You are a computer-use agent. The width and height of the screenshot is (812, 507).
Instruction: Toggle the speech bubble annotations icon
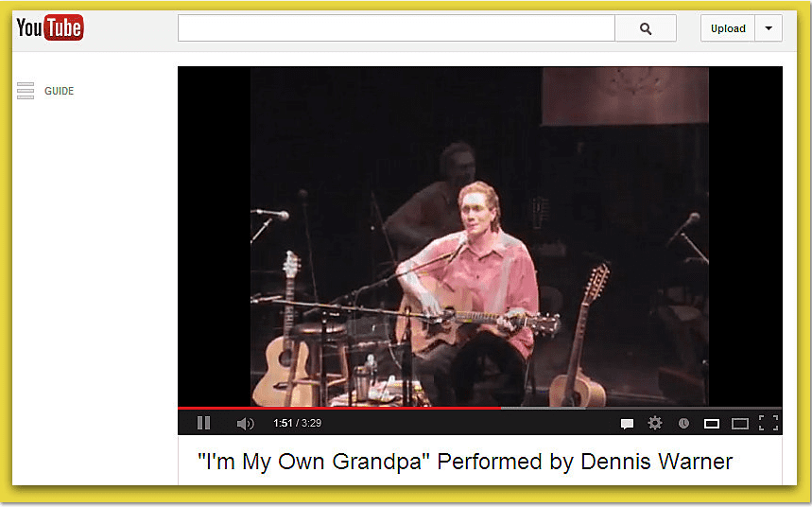click(627, 424)
